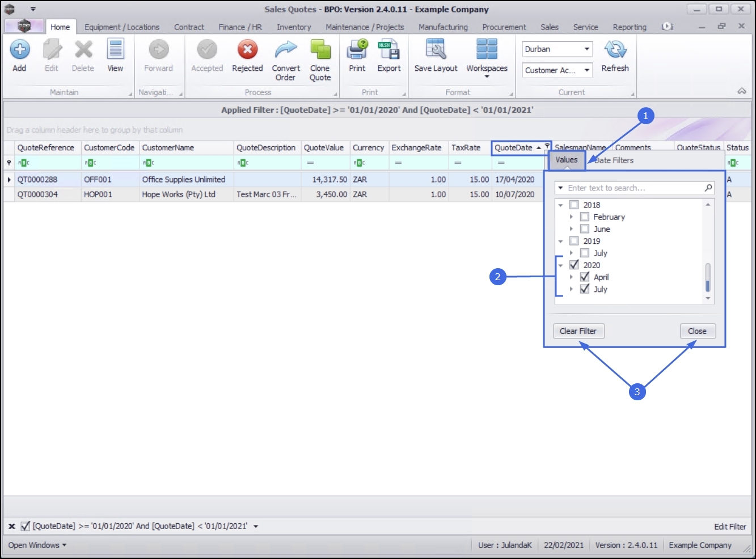Click the Edit Filter link

pyautogui.click(x=730, y=527)
